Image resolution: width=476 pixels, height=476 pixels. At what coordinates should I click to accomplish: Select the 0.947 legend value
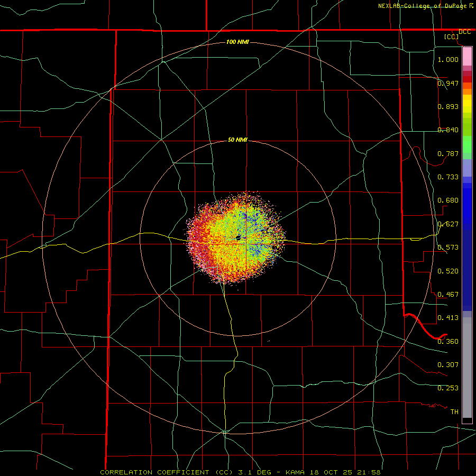point(448,83)
